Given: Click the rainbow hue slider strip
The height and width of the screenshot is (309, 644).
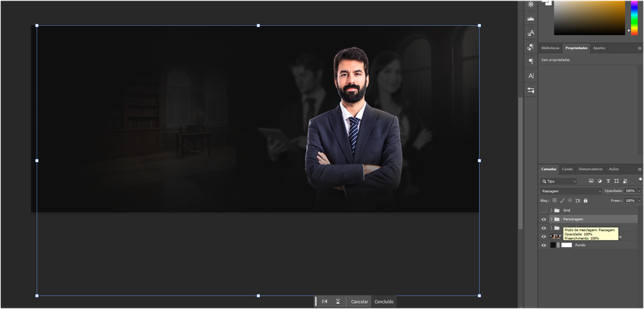Looking at the screenshot, I should coord(634,17).
